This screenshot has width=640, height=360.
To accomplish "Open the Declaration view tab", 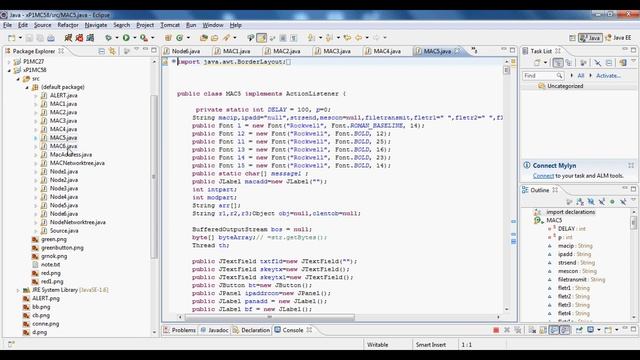I will point(251,330).
